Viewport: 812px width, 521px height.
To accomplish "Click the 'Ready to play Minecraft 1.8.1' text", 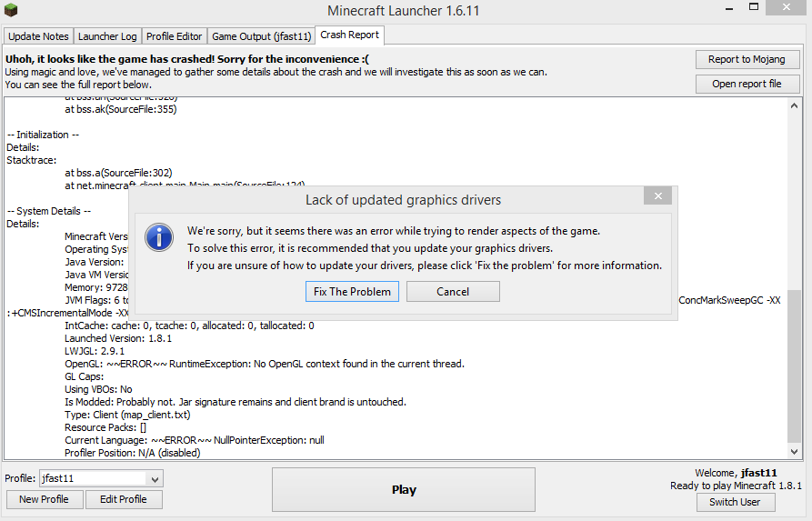I will [x=736, y=486].
